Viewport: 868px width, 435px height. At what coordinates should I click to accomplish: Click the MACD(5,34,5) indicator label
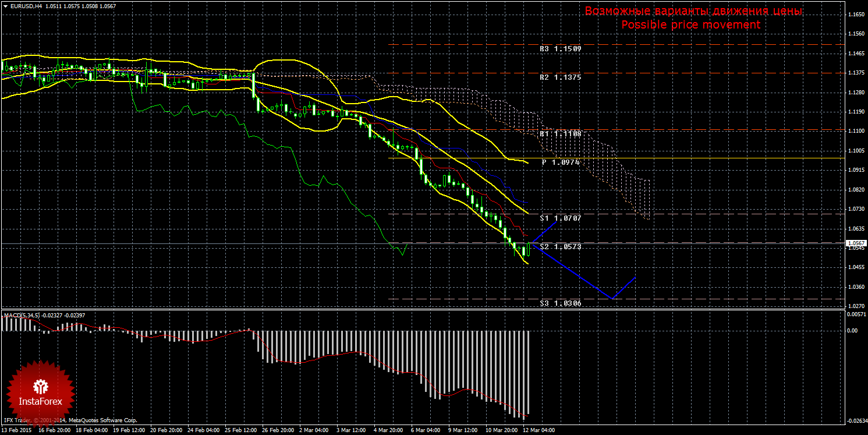point(22,315)
